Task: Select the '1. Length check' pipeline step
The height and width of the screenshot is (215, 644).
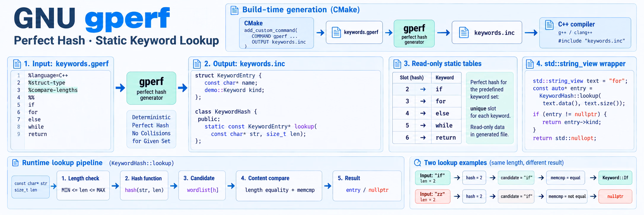Action: point(83,186)
